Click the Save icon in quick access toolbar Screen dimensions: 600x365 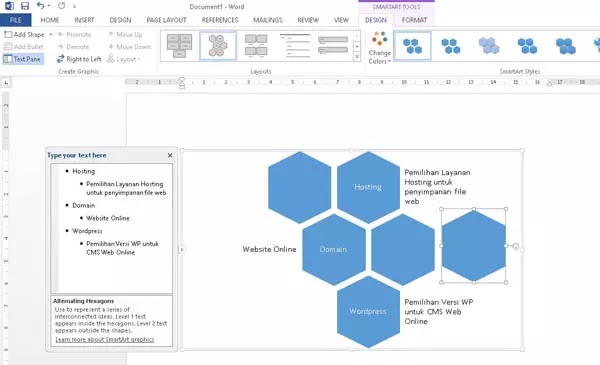[25, 6]
